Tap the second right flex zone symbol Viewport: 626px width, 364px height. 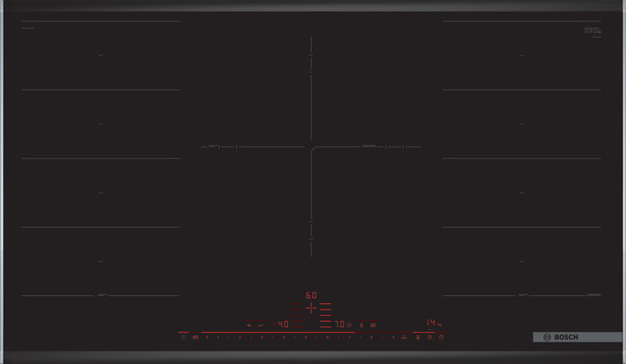pyautogui.click(x=373, y=326)
